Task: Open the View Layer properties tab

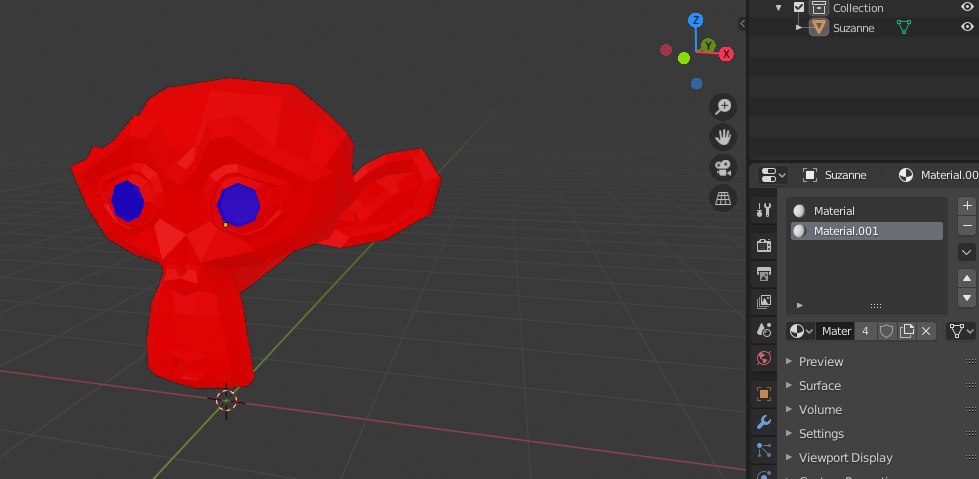Action: pyautogui.click(x=764, y=302)
